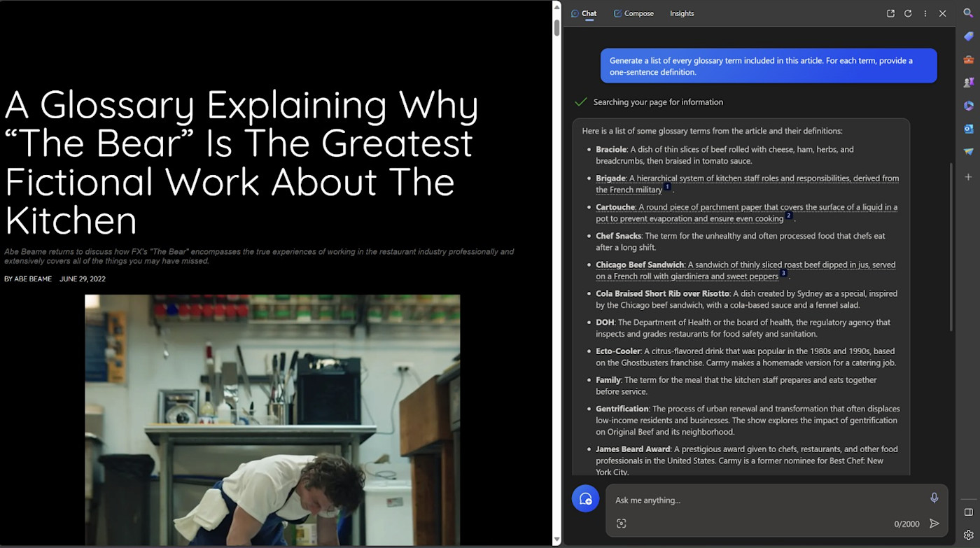Image resolution: width=980 pixels, height=548 pixels.
Task: Open the Outlook icon in the sidebar
Action: [x=968, y=129]
